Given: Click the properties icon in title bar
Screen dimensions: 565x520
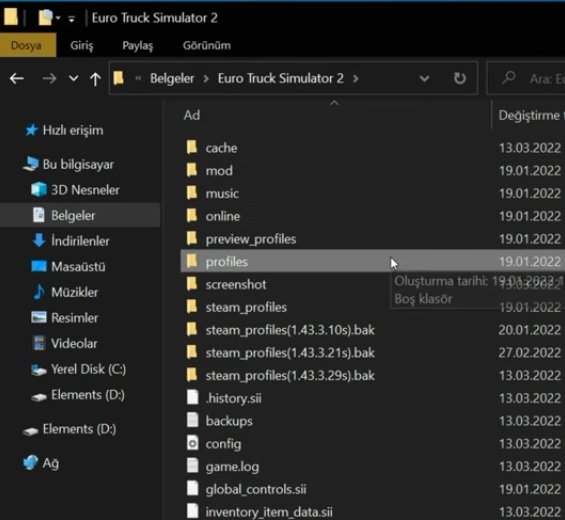Looking at the screenshot, I should 45,17.
